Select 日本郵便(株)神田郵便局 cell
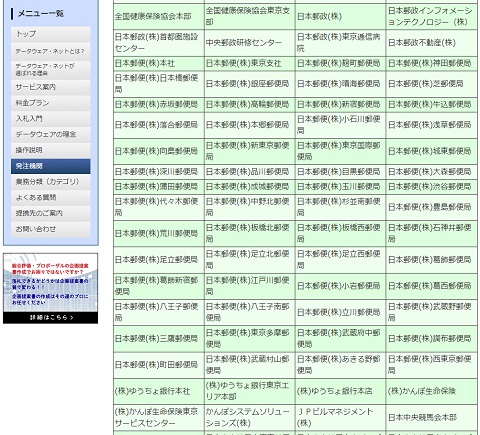Viewport: 480px width, 435px height. coord(432,63)
